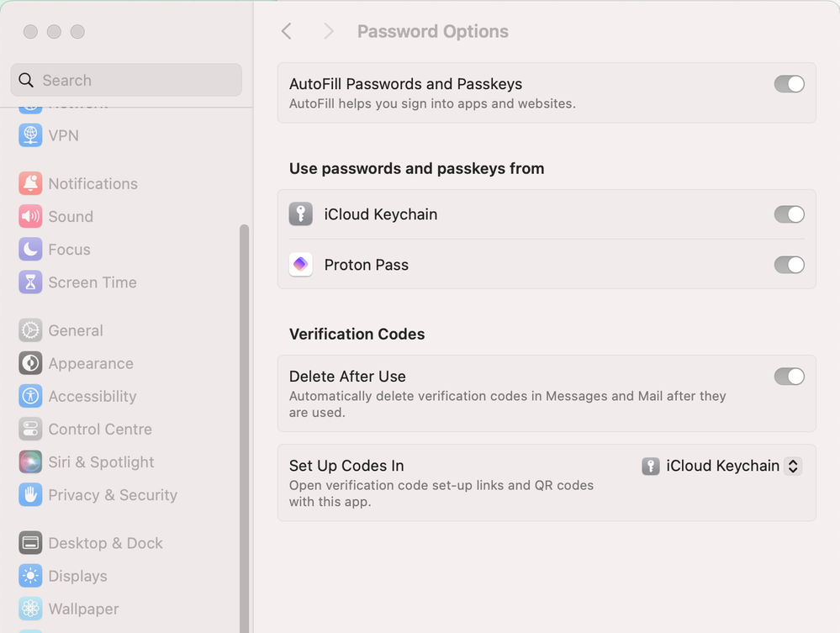Go back using the left chevron
The height and width of the screenshot is (633, 840).
pos(287,31)
